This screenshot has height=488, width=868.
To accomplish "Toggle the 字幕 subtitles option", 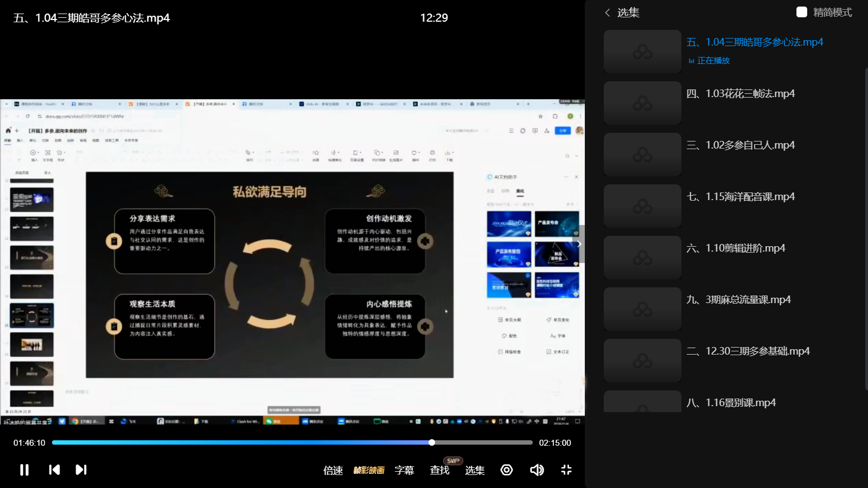I will click(x=404, y=470).
